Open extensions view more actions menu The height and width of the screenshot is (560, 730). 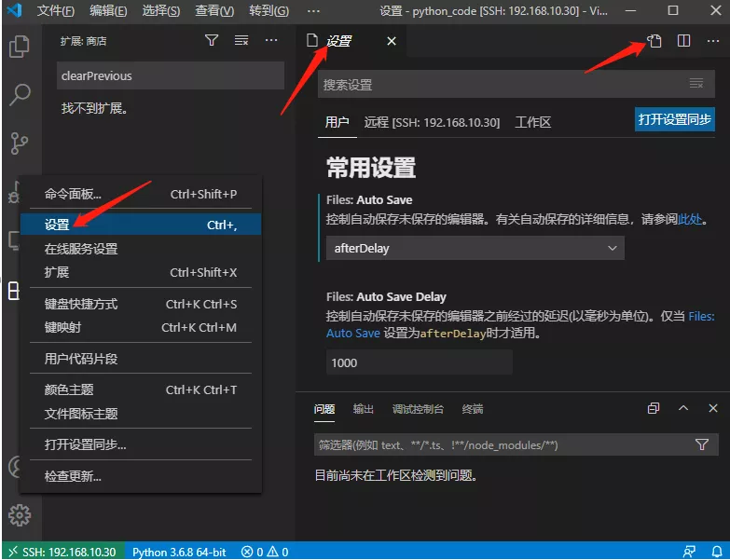click(x=271, y=41)
